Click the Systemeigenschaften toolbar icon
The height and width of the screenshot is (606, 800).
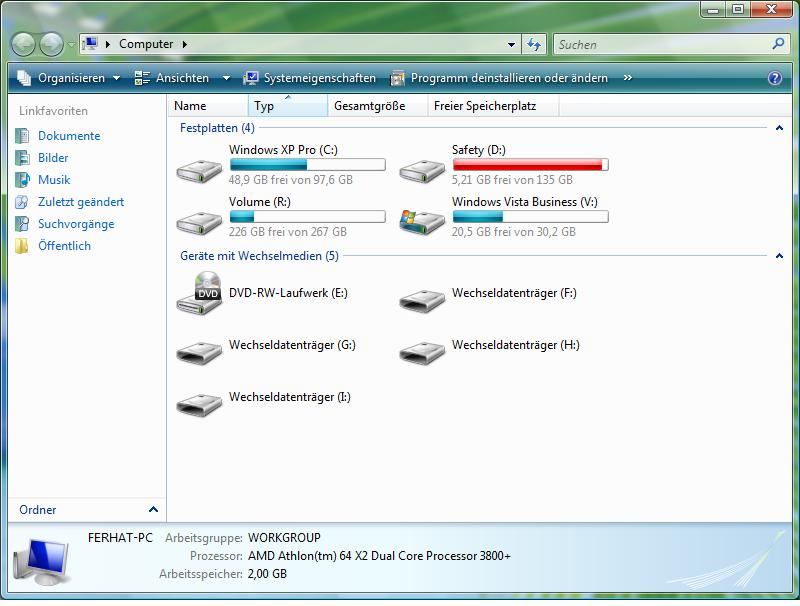coord(251,78)
